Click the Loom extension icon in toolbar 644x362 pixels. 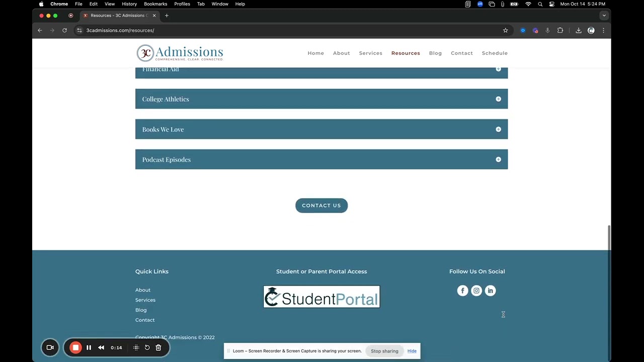point(535,30)
